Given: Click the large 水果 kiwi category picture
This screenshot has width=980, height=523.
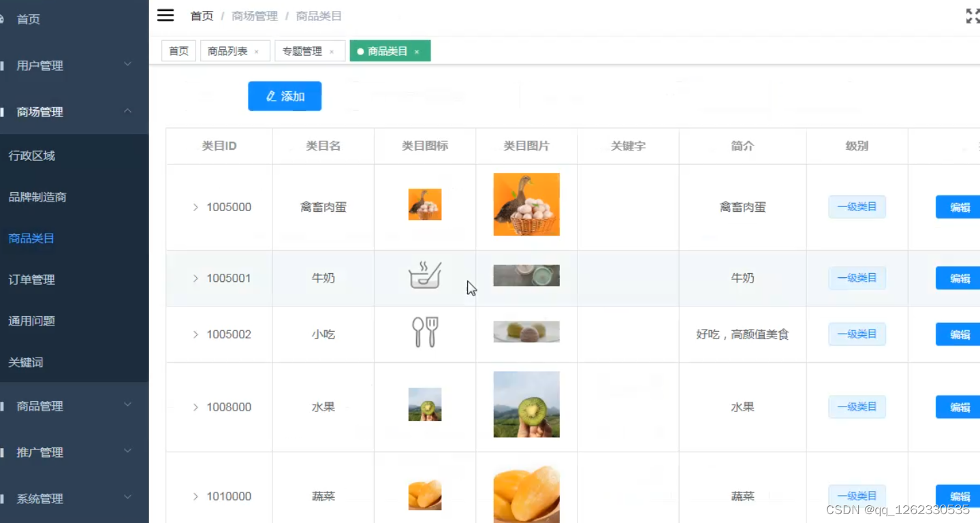Looking at the screenshot, I should click(526, 403).
